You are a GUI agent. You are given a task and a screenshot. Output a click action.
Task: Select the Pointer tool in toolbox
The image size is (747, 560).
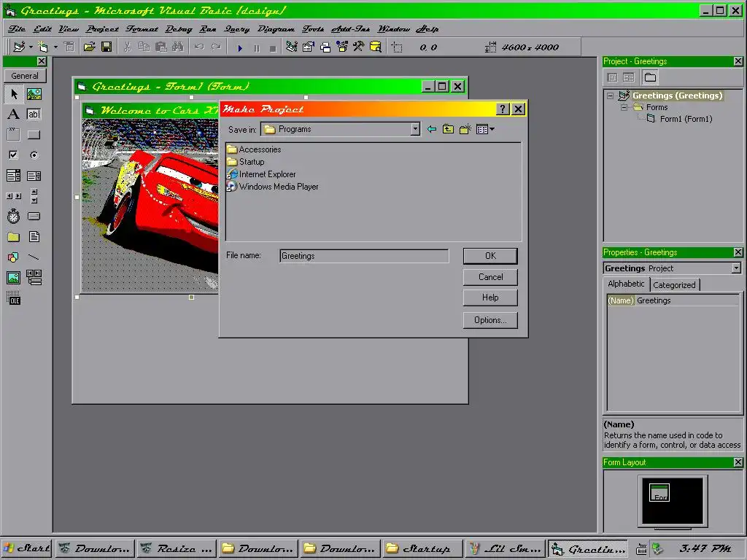coord(14,94)
